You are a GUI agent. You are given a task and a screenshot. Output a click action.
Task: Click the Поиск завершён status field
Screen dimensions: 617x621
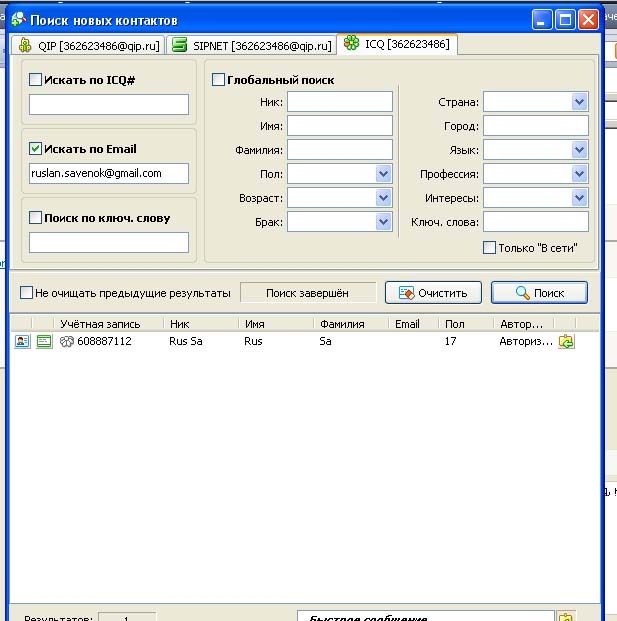(308, 293)
